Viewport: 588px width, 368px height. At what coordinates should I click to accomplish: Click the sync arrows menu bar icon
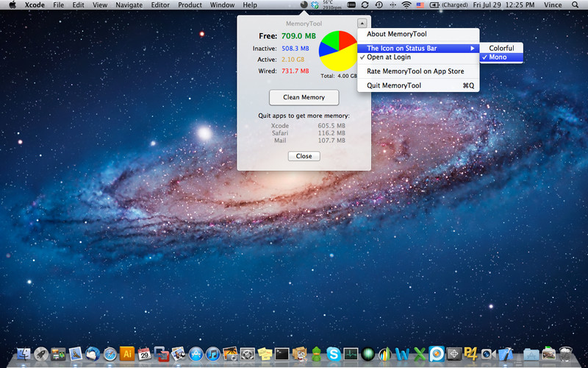coord(365,5)
